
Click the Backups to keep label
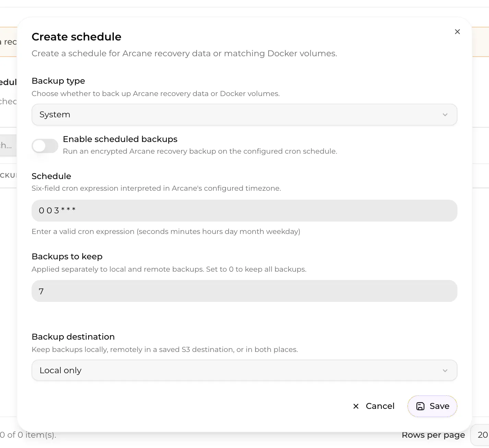[67, 256]
